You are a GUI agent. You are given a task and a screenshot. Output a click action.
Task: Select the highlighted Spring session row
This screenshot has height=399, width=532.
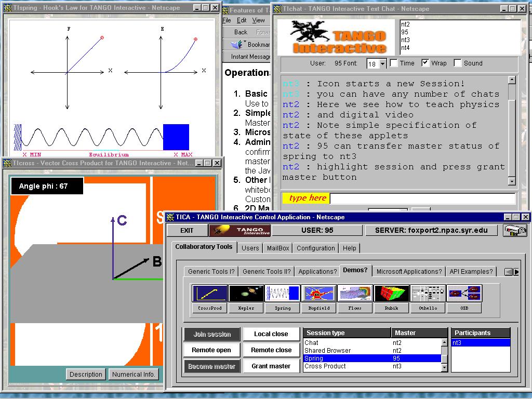point(372,358)
